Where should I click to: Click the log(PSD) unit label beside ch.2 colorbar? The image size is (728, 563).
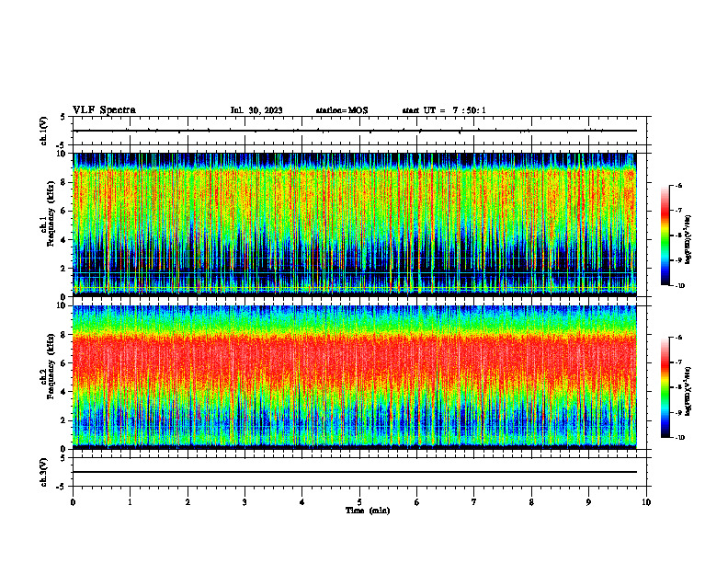688,391
